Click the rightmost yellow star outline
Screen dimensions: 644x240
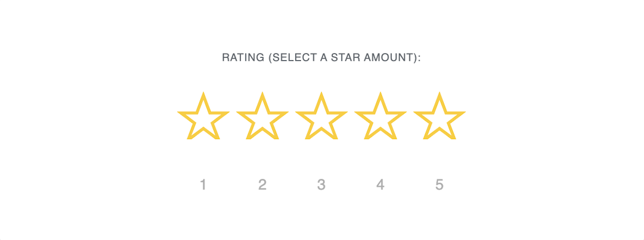point(439,117)
